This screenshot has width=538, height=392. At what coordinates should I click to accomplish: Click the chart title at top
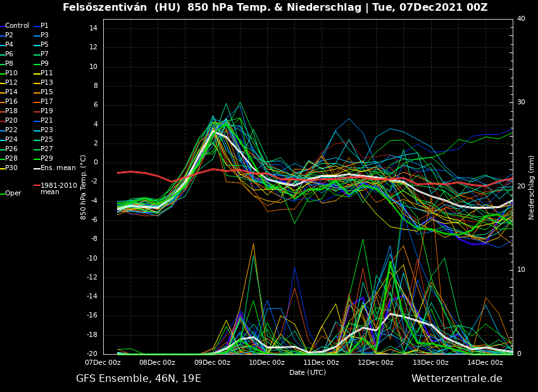(275, 8)
